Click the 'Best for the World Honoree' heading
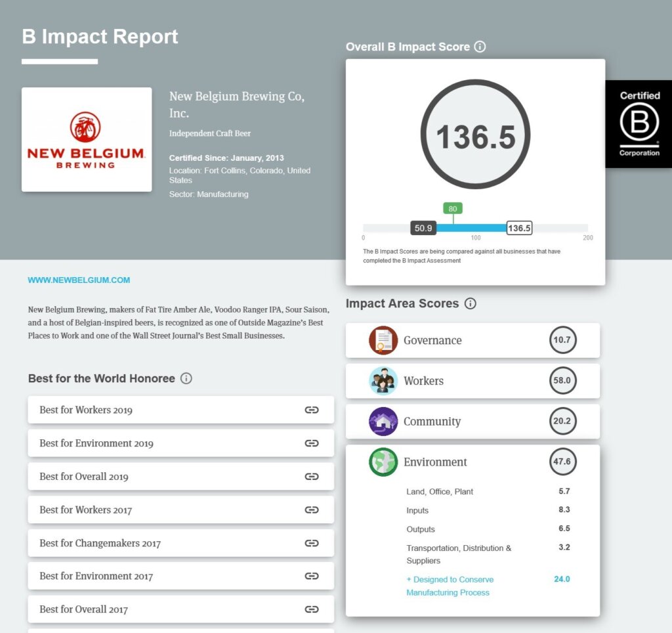This screenshot has width=672, height=633. 102,378
